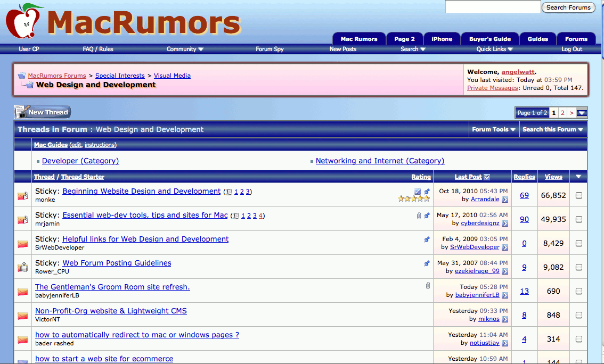Click the folder icon beside MacRumors Forums breadcrumb
Viewport: 604px width, 364px height.
22,76
